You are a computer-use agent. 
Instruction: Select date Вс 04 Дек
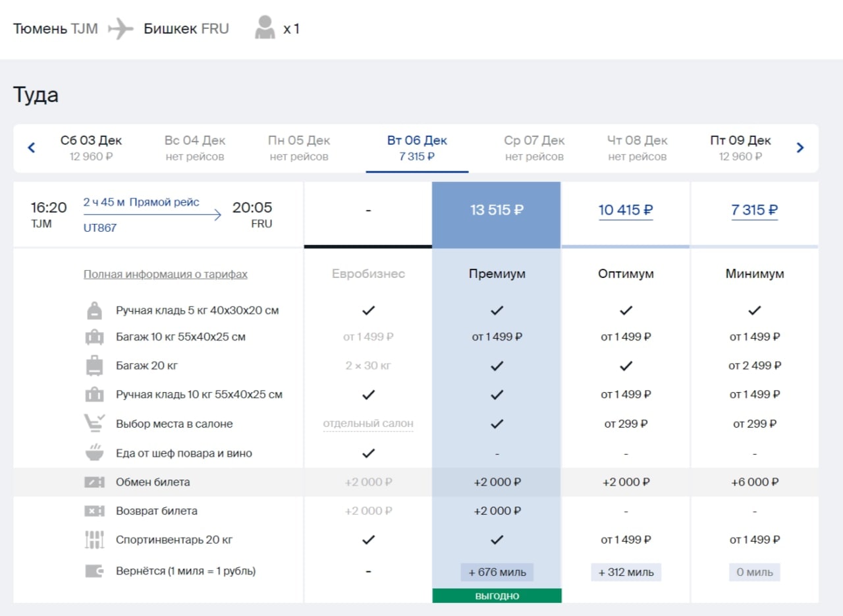click(195, 148)
